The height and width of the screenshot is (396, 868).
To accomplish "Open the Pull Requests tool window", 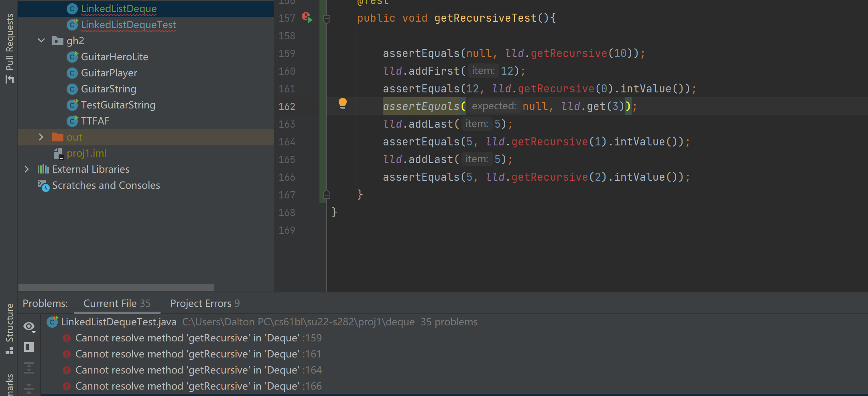I will (x=10, y=48).
